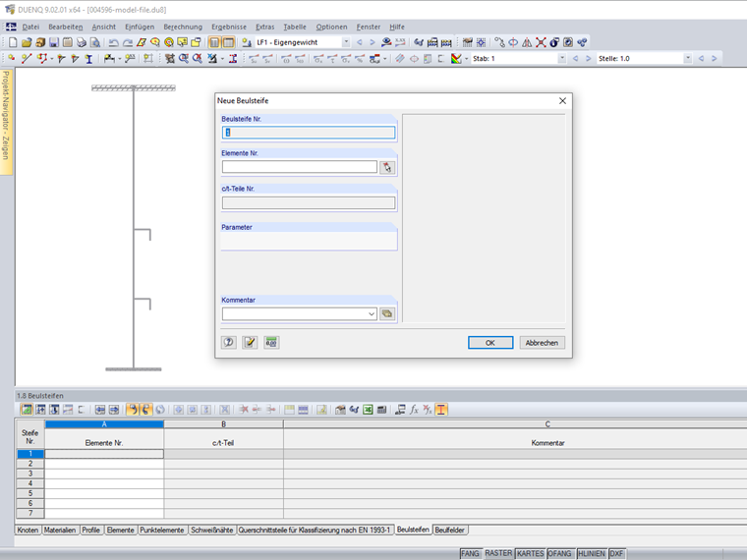Open the Stab: 1 dropdown
747x560 pixels.
click(562, 59)
